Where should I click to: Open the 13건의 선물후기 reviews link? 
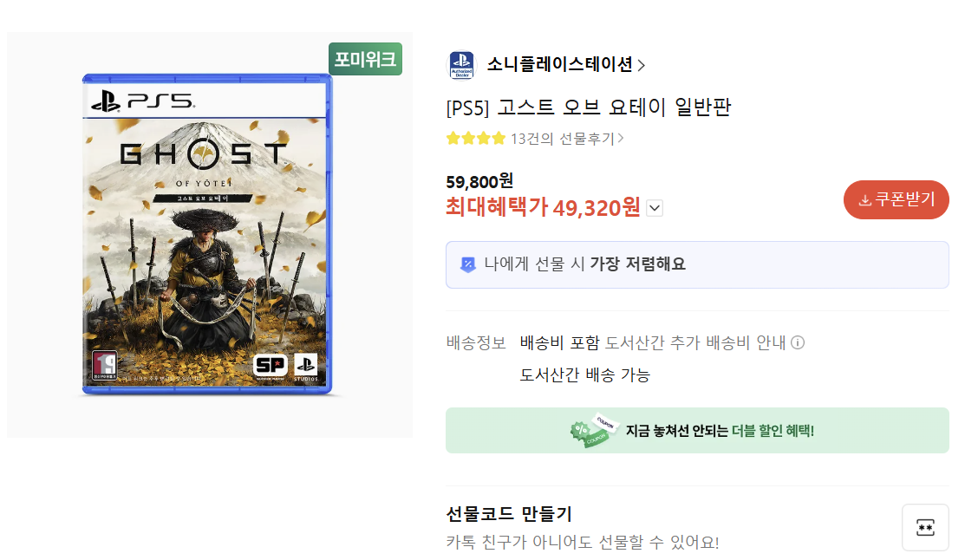coord(563,139)
